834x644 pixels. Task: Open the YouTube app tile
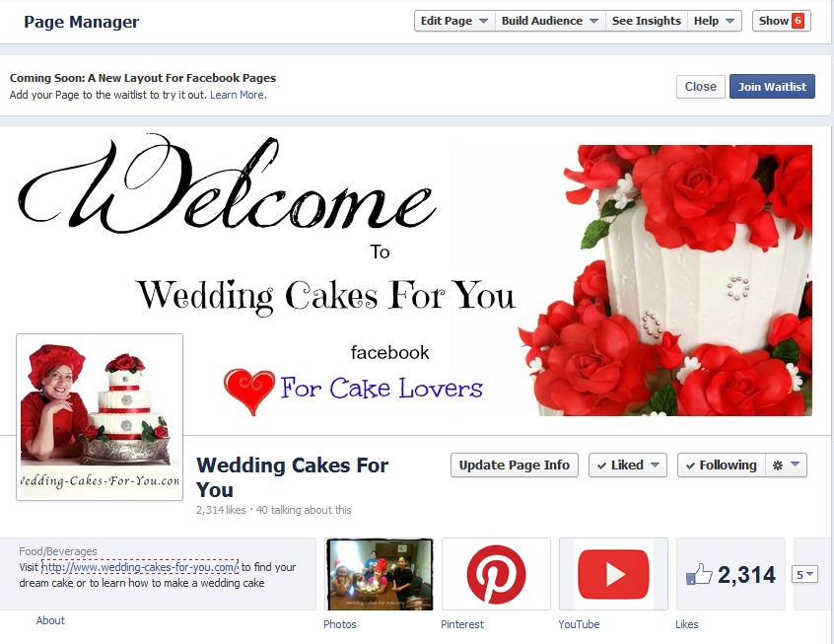(613, 574)
